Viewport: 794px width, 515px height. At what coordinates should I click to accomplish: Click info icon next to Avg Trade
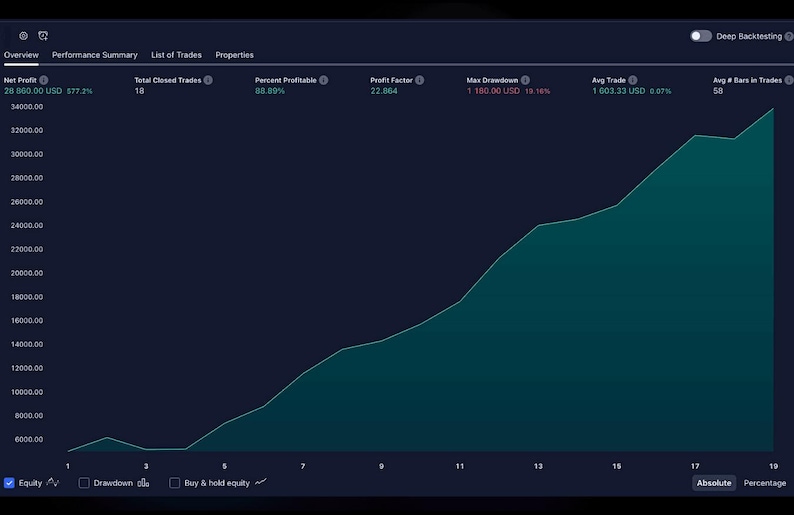[x=633, y=80]
